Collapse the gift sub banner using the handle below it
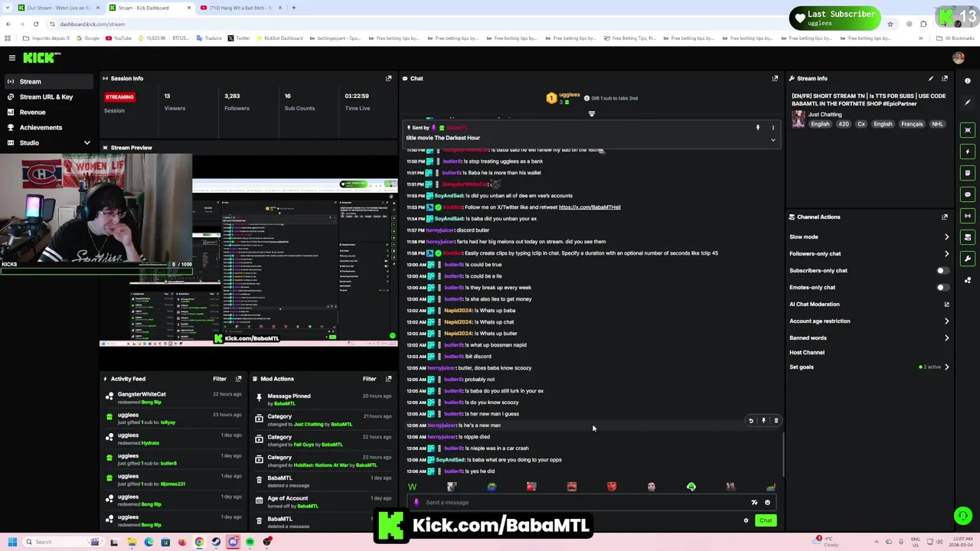 pyautogui.click(x=591, y=114)
